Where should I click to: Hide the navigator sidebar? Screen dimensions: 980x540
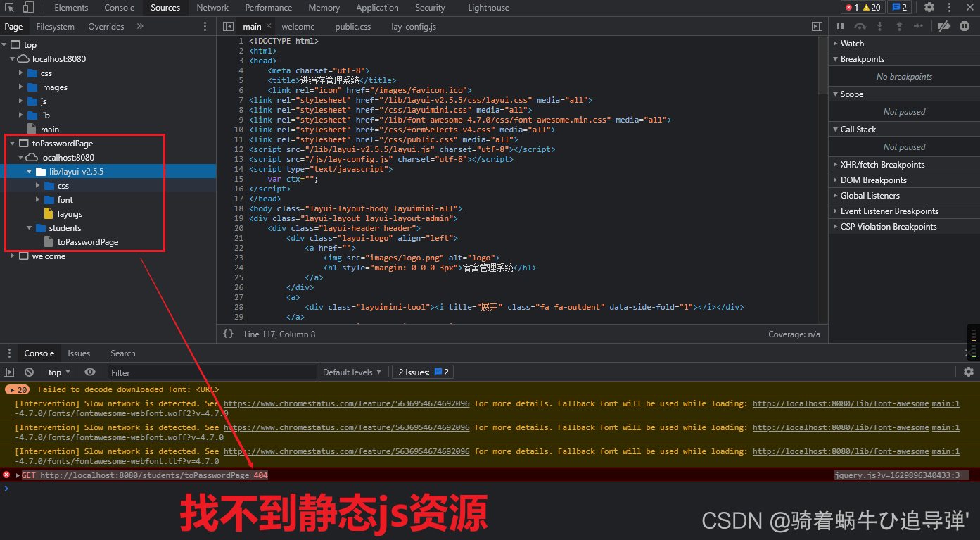pos(228,27)
